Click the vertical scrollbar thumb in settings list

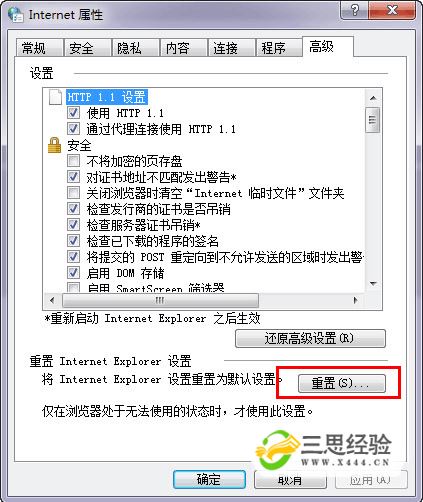[x=373, y=120]
